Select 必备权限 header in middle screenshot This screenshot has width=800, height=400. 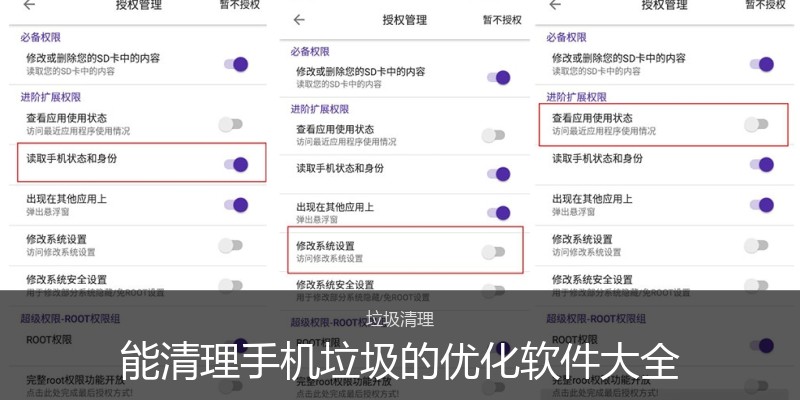tap(310, 52)
